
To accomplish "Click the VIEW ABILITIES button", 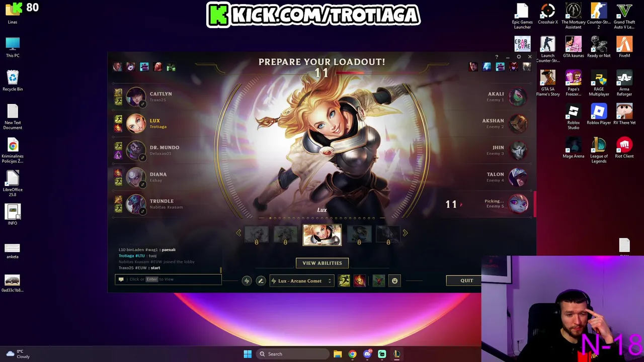I will (x=322, y=263).
